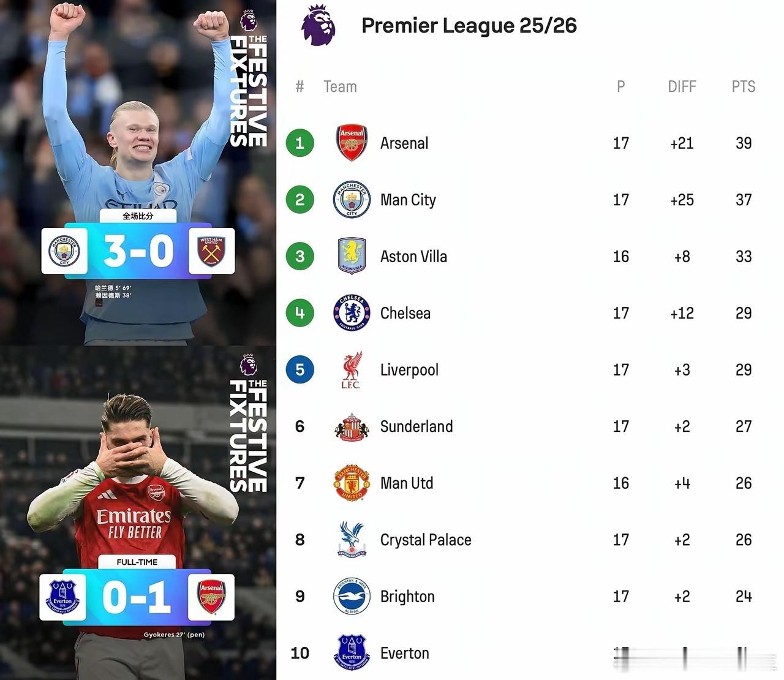This screenshot has width=784, height=680.
Task: Click the Man City crest in the table
Action: pyautogui.click(x=352, y=200)
